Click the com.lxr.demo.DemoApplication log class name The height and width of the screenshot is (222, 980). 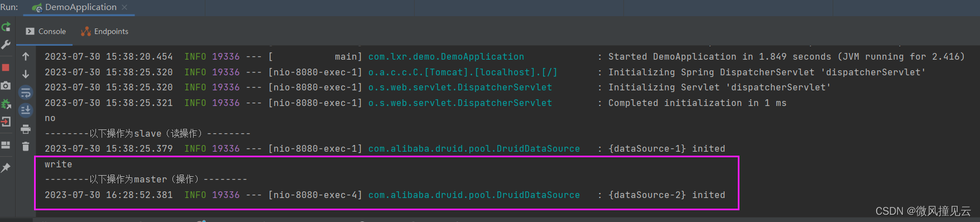point(446,57)
